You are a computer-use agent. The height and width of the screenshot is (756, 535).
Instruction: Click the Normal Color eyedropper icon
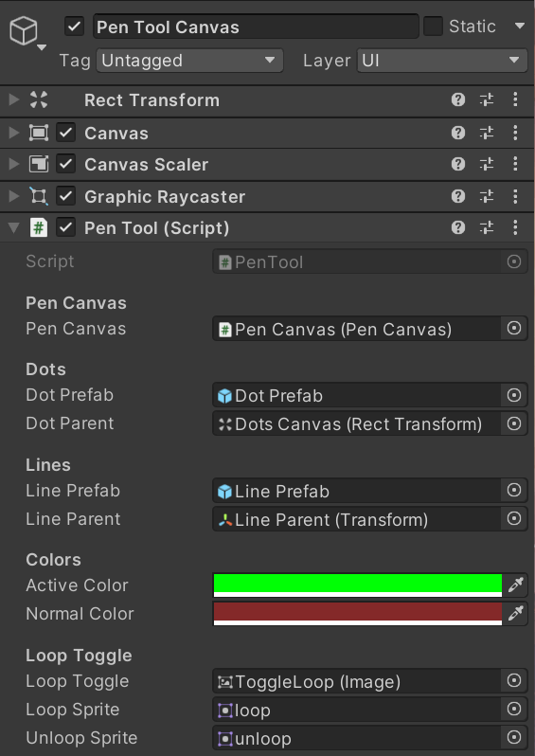tap(515, 613)
